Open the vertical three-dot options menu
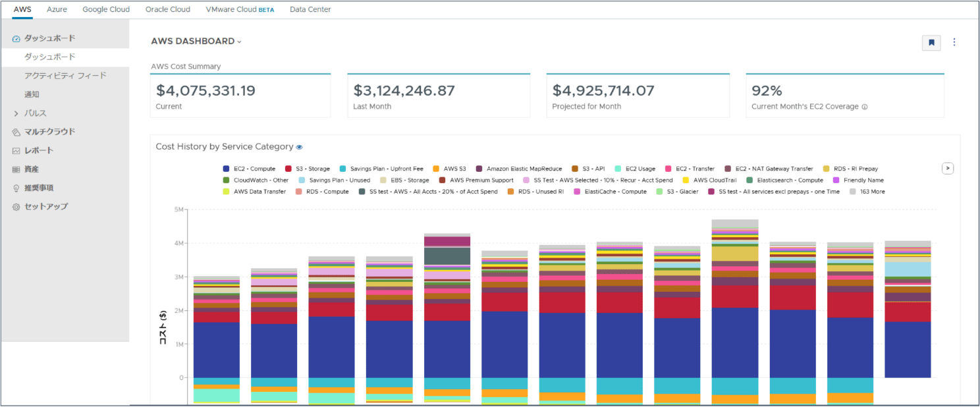The height and width of the screenshot is (407, 980). 954,42
